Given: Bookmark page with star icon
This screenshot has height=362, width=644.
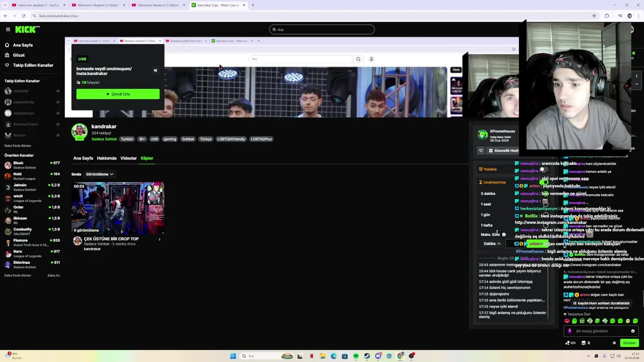Looking at the screenshot, I should [594, 16].
